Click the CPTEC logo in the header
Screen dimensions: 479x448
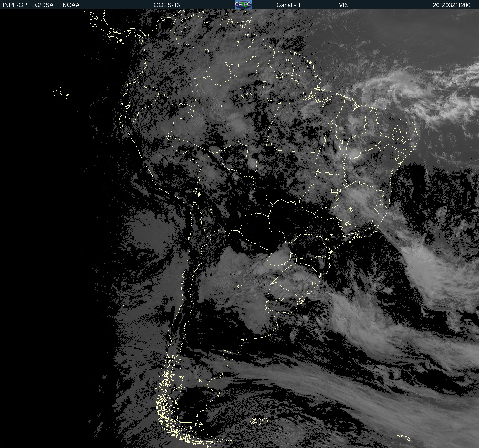tap(243, 5)
